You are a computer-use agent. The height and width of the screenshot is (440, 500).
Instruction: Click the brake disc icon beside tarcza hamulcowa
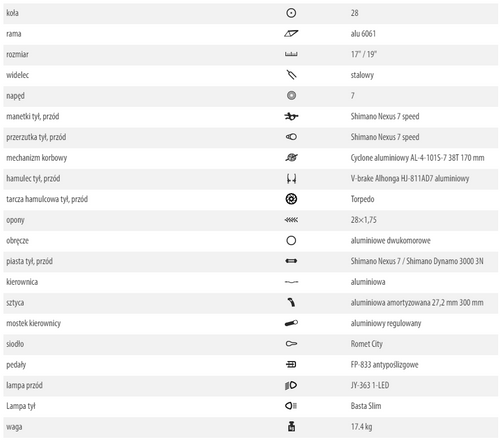coord(291,199)
